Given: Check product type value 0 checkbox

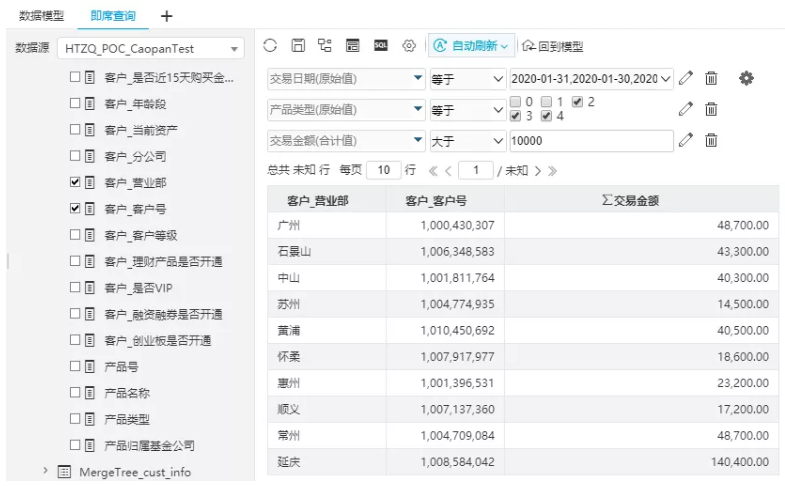Looking at the screenshot, I should coord(515,102).
